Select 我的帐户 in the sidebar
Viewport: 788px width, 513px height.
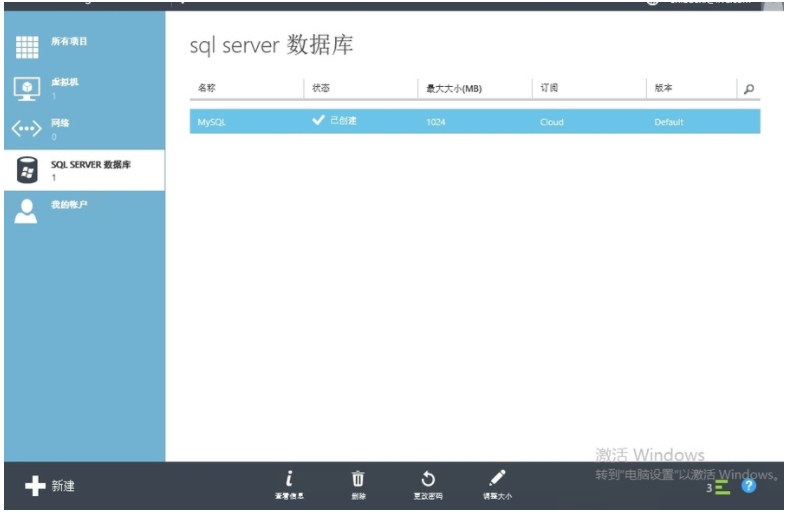click(84, 211)
